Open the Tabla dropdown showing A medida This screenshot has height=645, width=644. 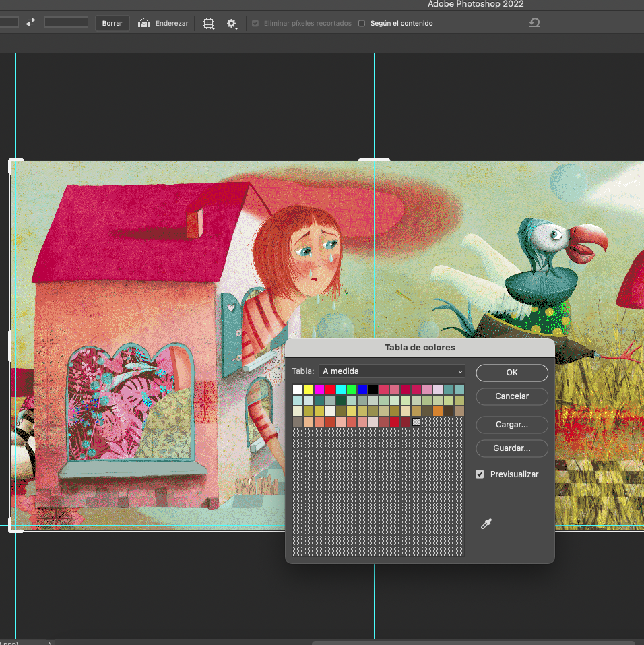391,371
